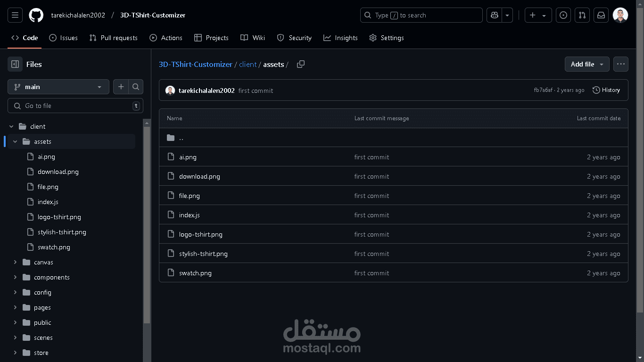
Task: Open logo-tshirt.png in the file tree
Action: [x=59, y=217]
